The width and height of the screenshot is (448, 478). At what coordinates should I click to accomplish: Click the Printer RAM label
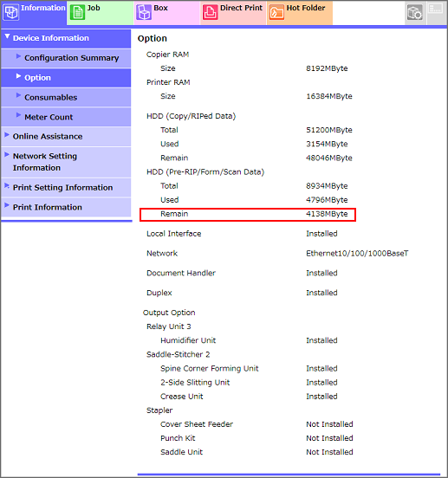pyautogui.click(x=168, y=82)
